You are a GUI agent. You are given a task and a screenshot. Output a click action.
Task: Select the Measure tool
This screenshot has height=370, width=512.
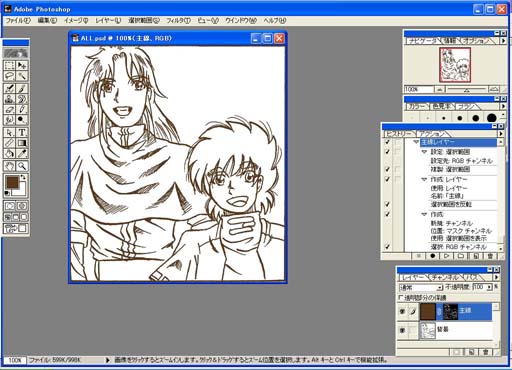click(x=9, y=143)
